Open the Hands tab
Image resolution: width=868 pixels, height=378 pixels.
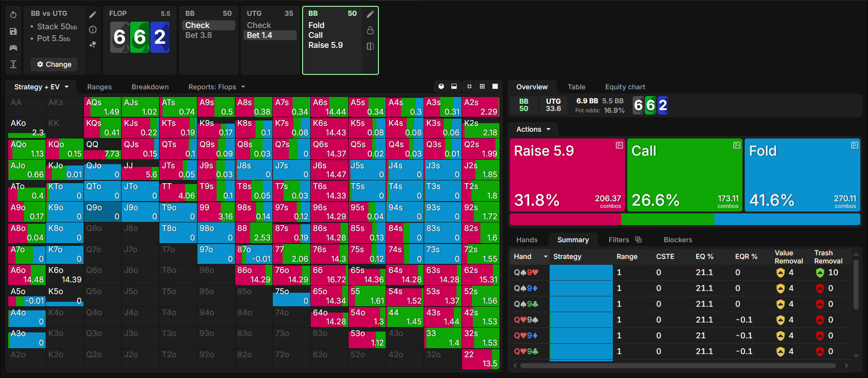point(527,240)
